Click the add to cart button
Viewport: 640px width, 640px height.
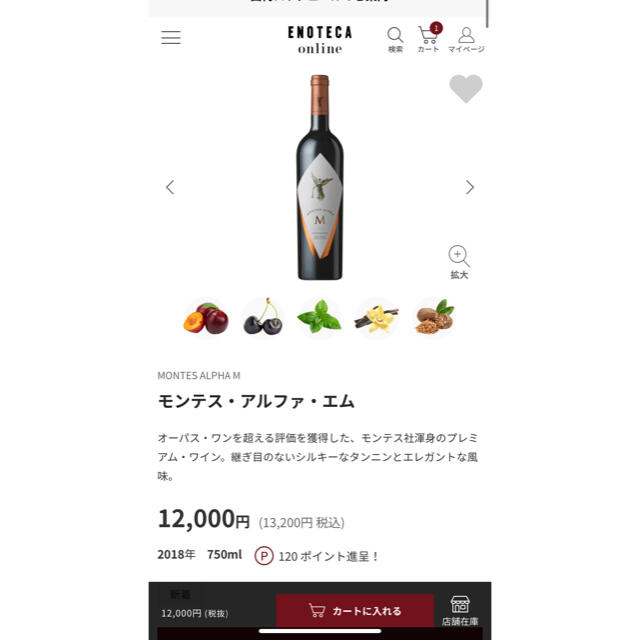(x=355, y=611)
